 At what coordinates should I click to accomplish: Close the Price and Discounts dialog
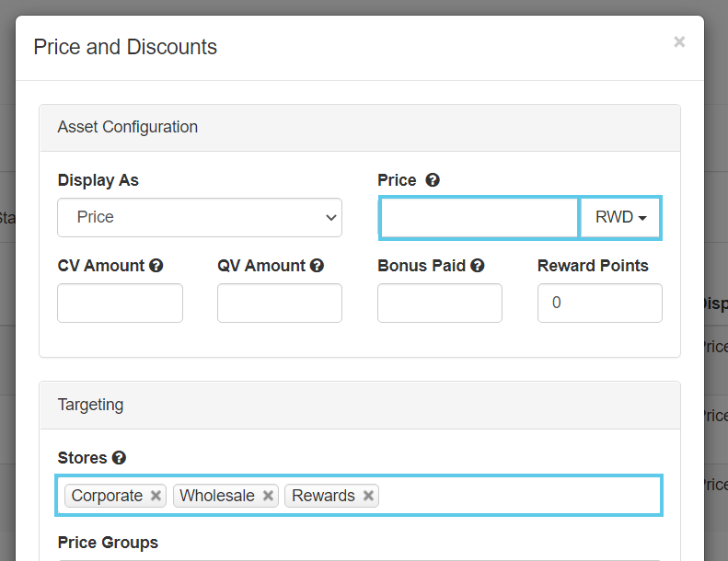pyautogui.click(x=679, y=41)
